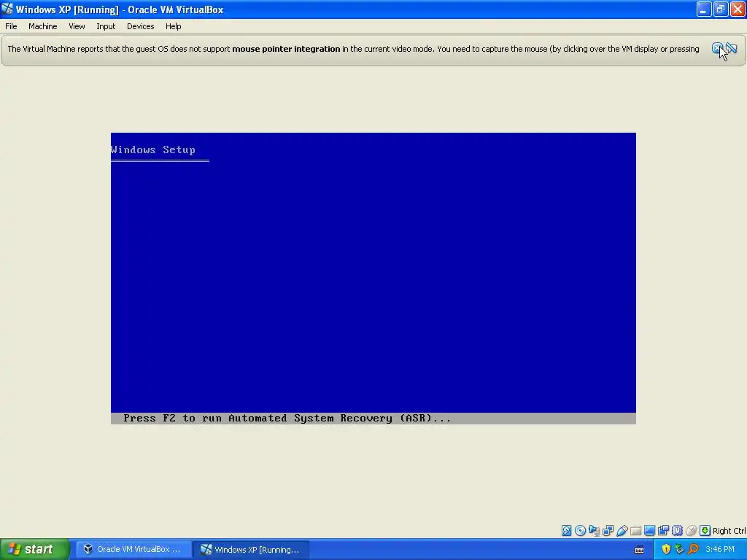Restore down the VirtualBox VM window
747x560 pixels.
721,9
